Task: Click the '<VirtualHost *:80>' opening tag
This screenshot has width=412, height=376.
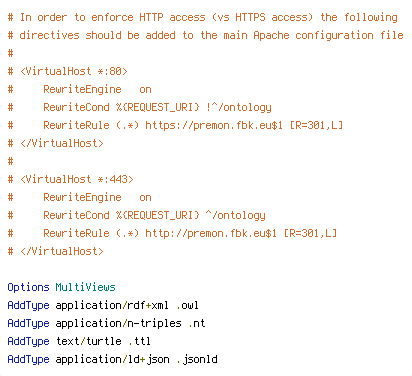Action: (74, 71)
